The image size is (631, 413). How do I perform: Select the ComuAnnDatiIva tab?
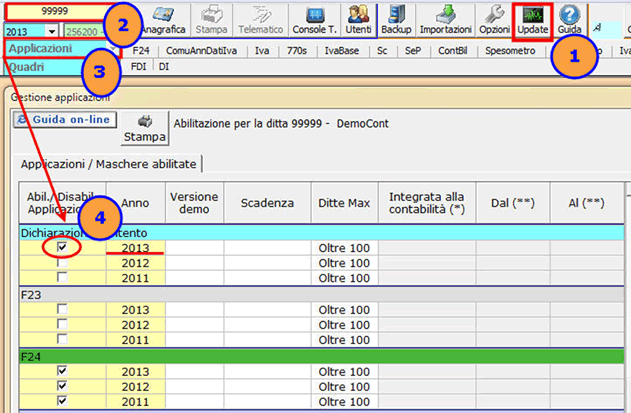[x=204, y=49]
